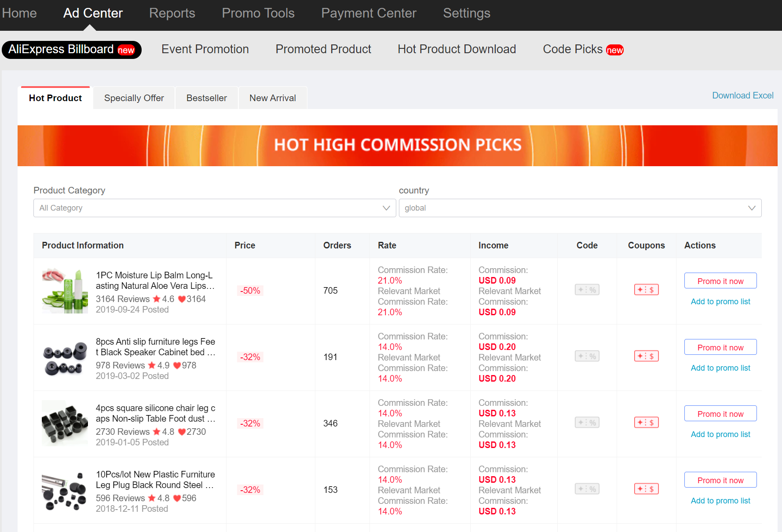Click the 2018-12-11 Posted date

coord(132,509)
